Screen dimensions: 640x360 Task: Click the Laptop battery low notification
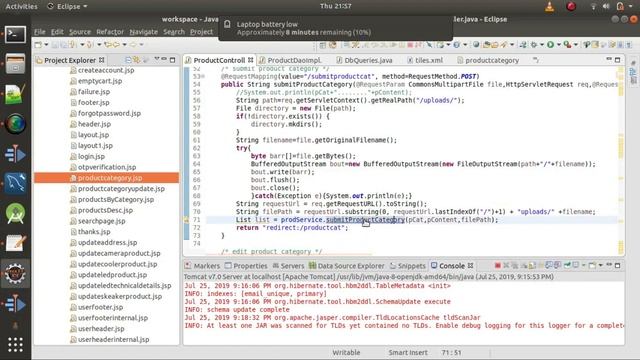[x=336, y=28]
